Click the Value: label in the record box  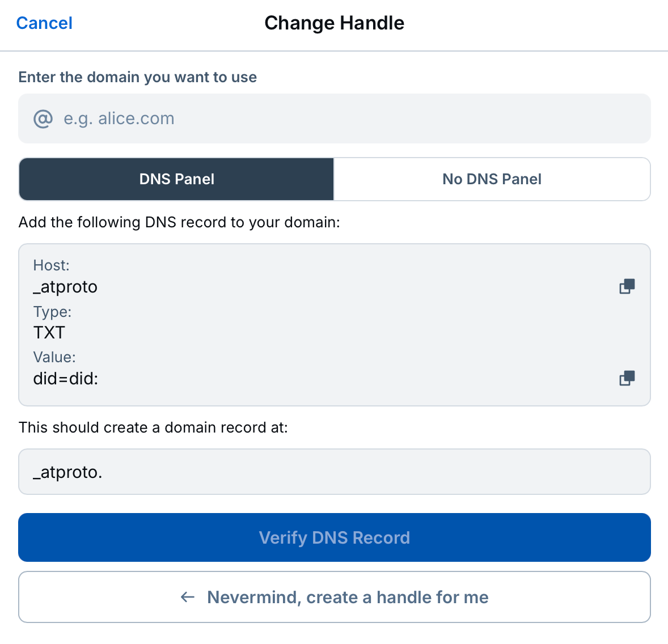click(54, 357)
